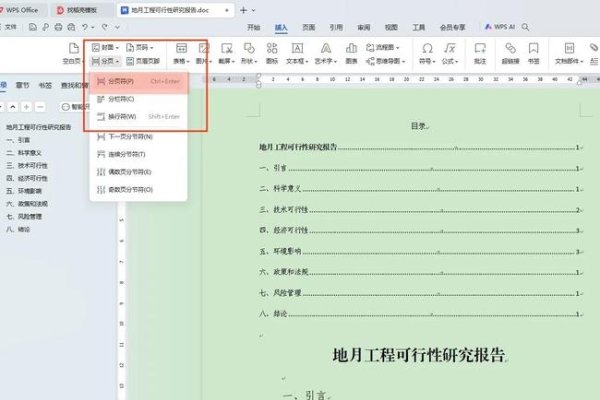
Task: Click the Formula (公式) icon
Action: (x=450, y=48)
